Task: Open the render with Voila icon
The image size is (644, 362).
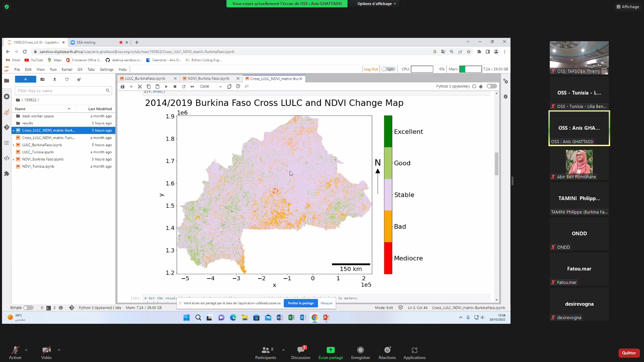Action: [x=229, y=86]
